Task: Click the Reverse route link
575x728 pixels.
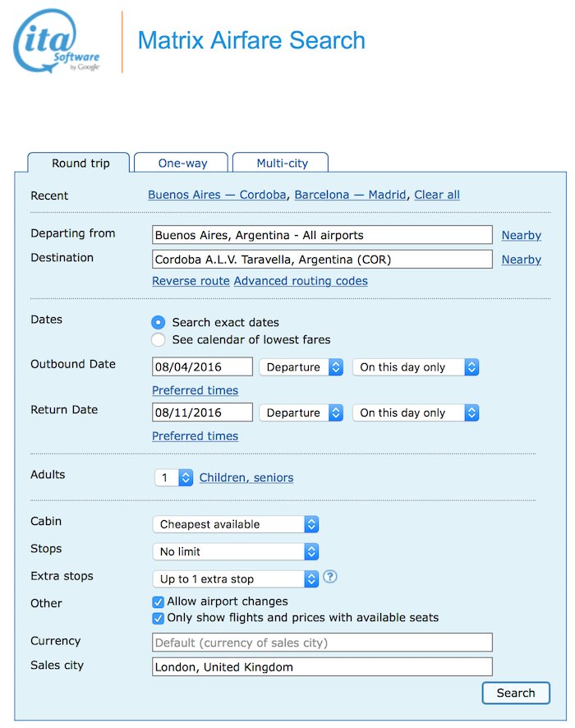Action: pos(191,281)
